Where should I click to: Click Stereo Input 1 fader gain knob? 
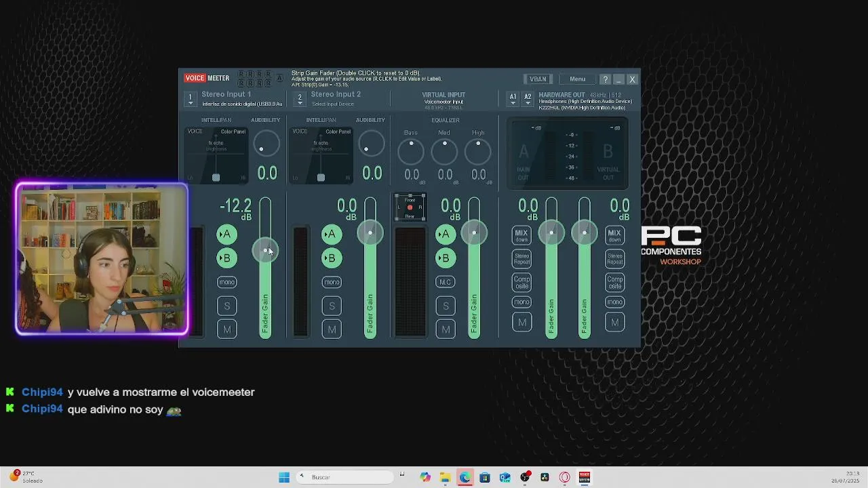(264, 251)
